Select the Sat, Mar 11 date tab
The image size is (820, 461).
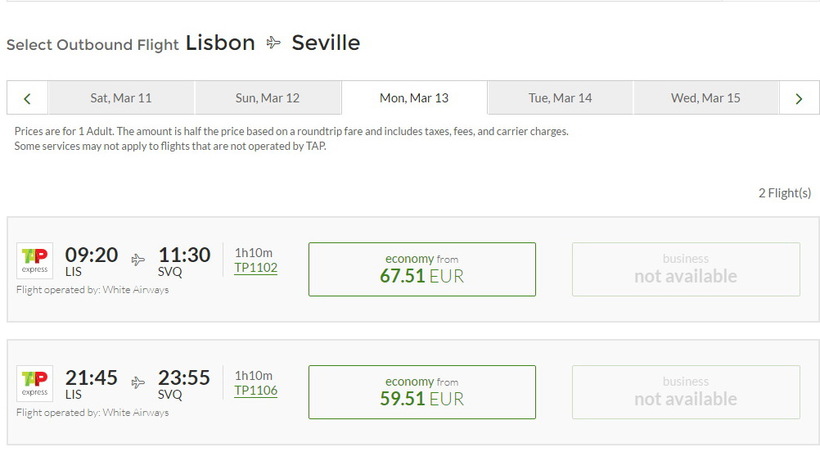pyautogui.click(x=121, y=98)
